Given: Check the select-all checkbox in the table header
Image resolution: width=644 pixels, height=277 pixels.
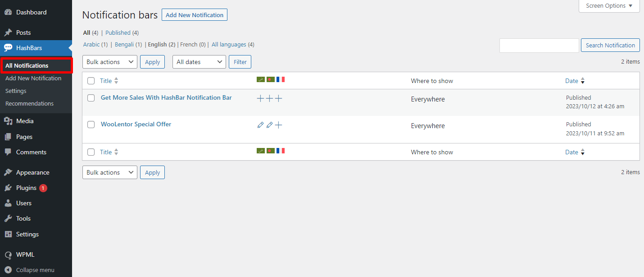Looking at the screenshot, I should (x=91, y=80).
